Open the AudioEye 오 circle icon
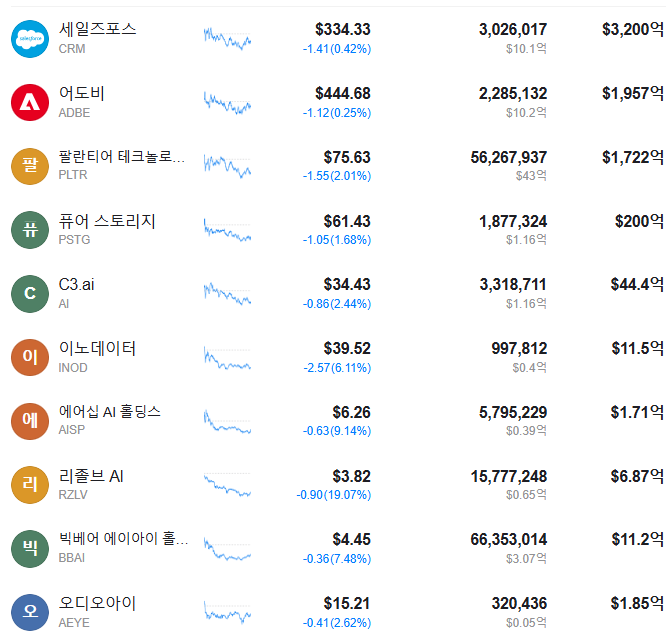This screenshot has height=632, width=666. click(30, 612)
